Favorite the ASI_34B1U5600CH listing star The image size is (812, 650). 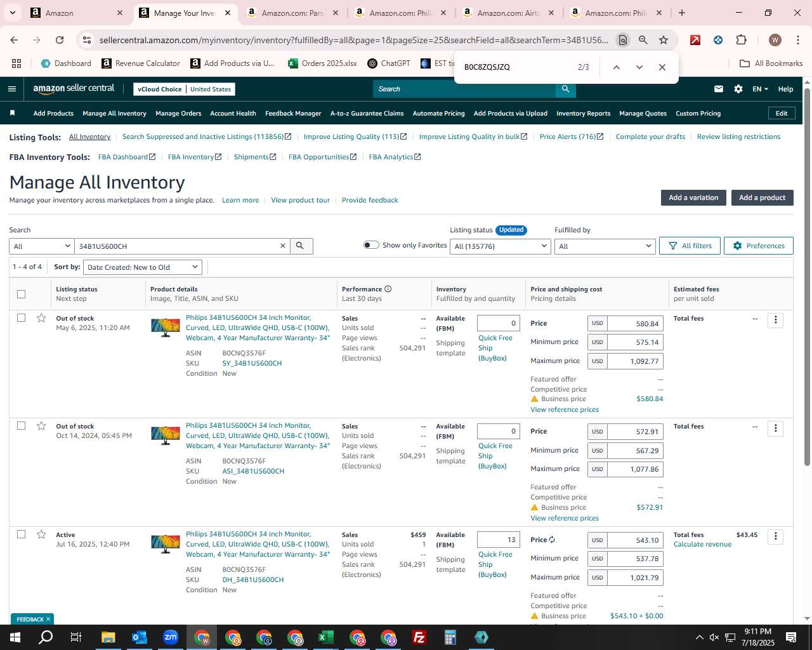(41, 426)
